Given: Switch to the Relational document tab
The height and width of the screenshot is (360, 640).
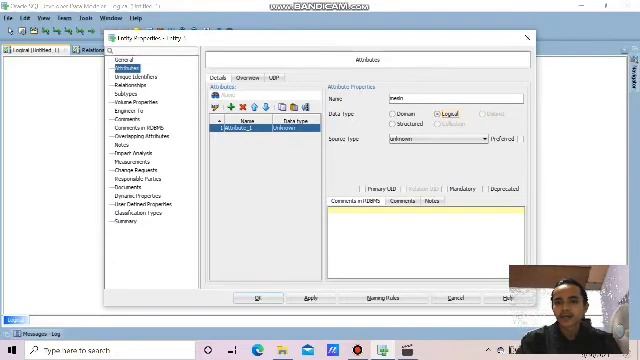Looking at the screenshot, I should (x=88, y=50).
